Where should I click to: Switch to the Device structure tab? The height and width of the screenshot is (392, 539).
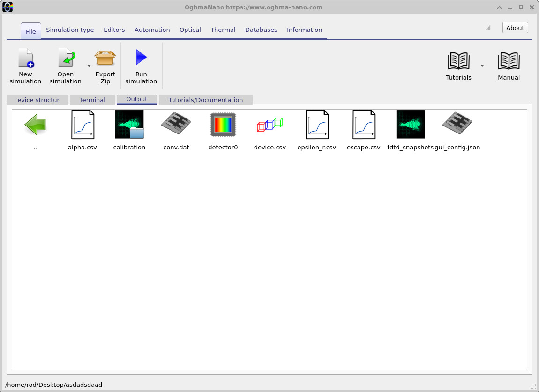tap(38, 100)
